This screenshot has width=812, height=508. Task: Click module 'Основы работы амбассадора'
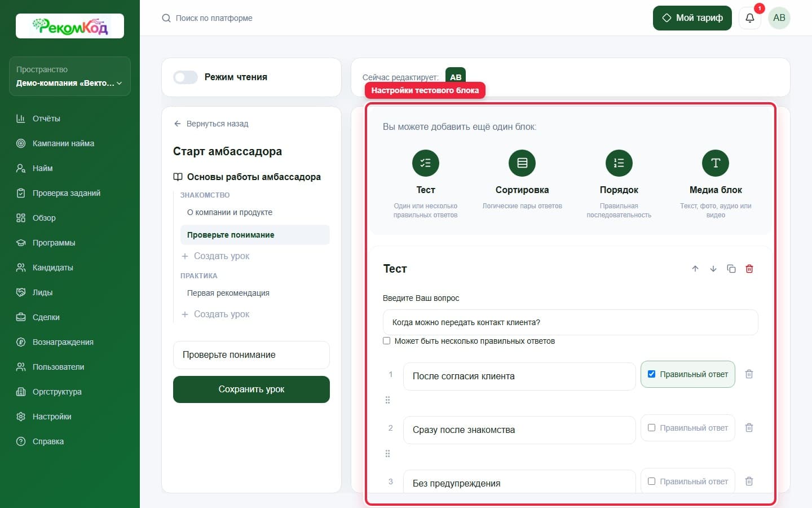254,177
